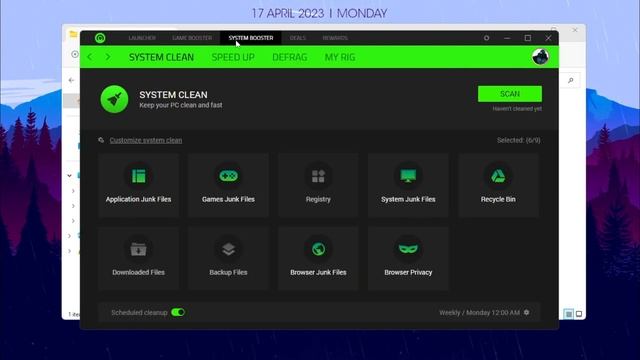Open schedule settings gear icon
Viewport: 640px width, 360px height.
pyautogui.click(x=527, y=312)
